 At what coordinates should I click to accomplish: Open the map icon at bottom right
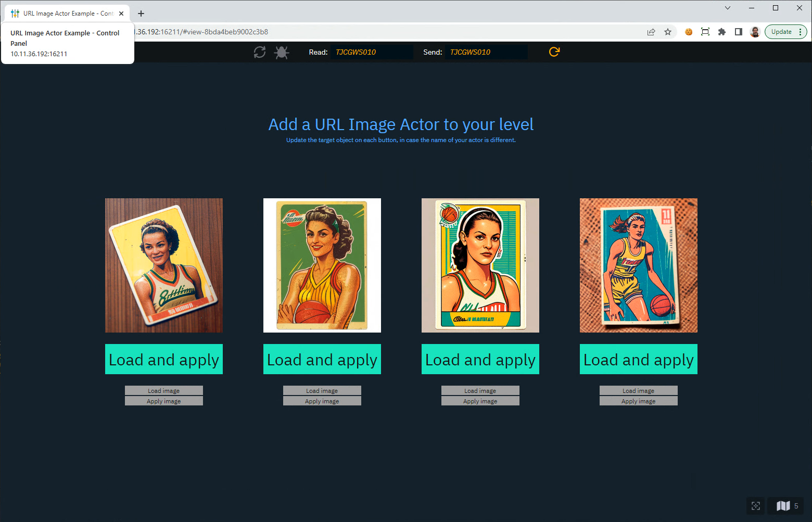(x=783, y=505)
